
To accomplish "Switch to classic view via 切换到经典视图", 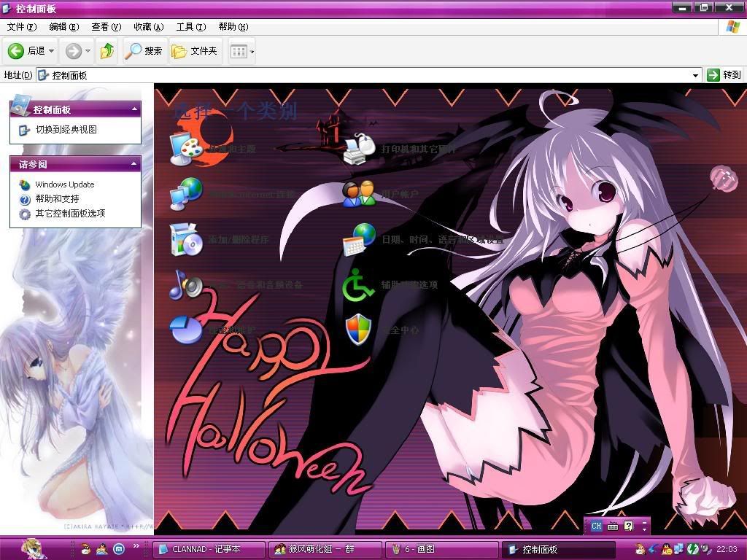I will (66, 130).
